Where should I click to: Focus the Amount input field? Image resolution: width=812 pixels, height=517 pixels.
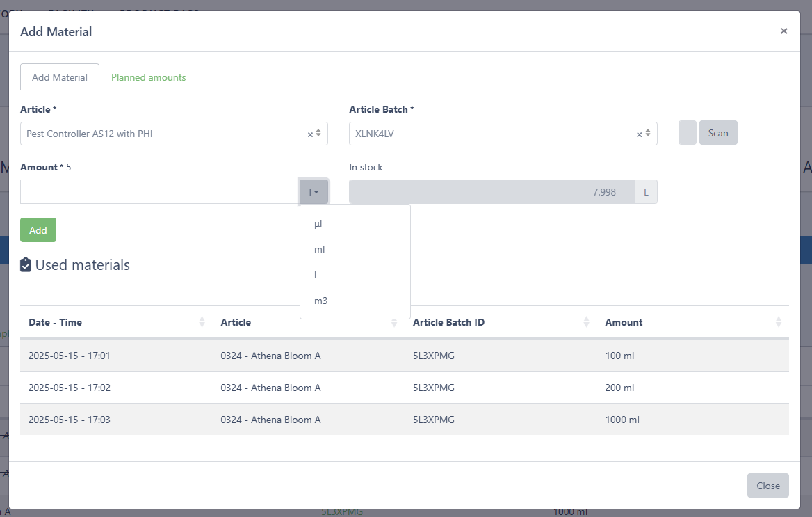(x=159, y=192)
